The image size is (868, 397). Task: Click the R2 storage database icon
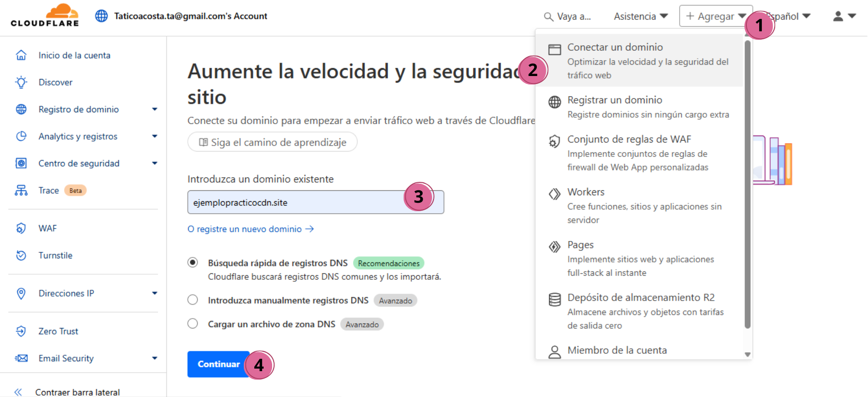tap(555, 300)
